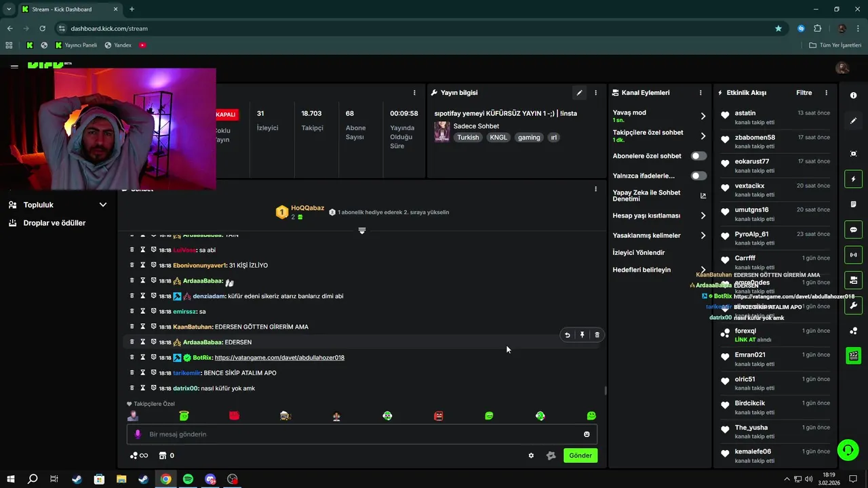Screen dimensions: 868x488
Task: Click the purple microphone icon in message box
Action: click(138, 434)
